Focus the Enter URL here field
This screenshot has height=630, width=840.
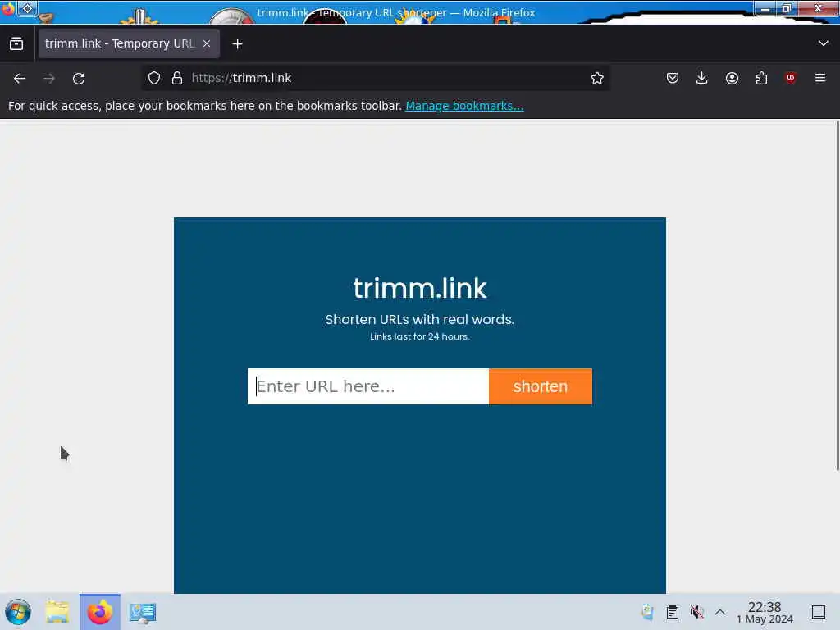pos(368,386)
